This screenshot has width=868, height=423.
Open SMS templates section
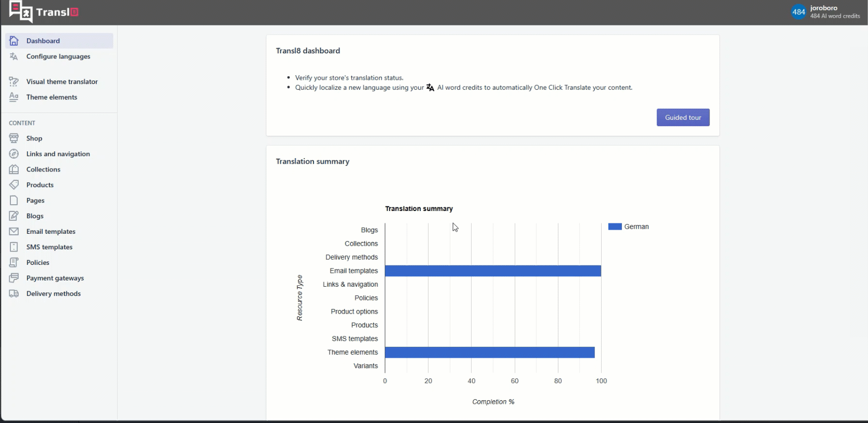tap(49, 247)
